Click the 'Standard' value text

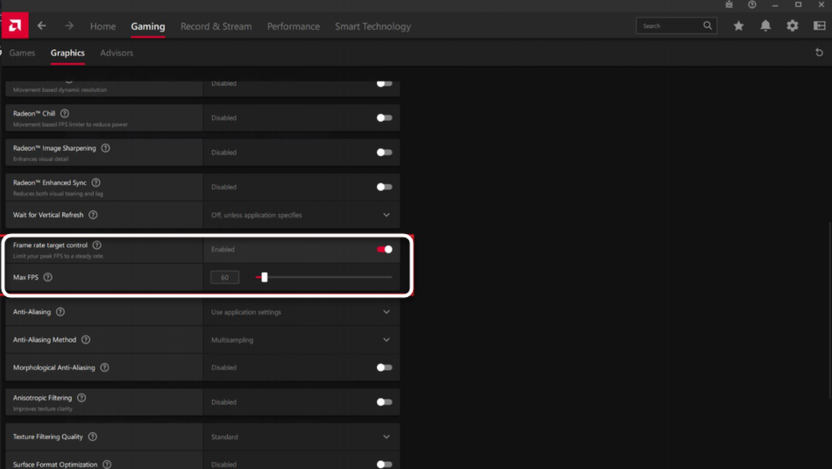tap(224, 437)
